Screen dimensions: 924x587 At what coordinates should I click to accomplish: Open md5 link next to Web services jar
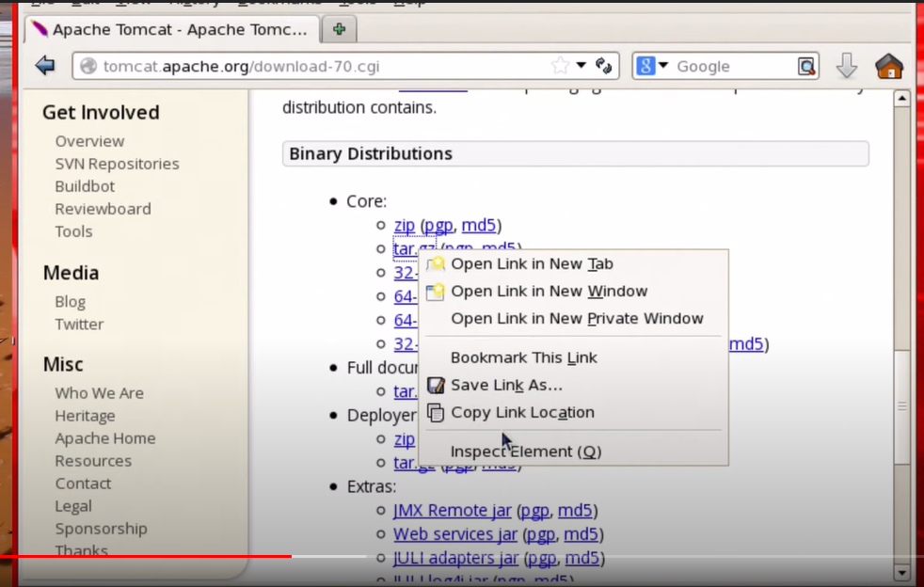(581, 534)
